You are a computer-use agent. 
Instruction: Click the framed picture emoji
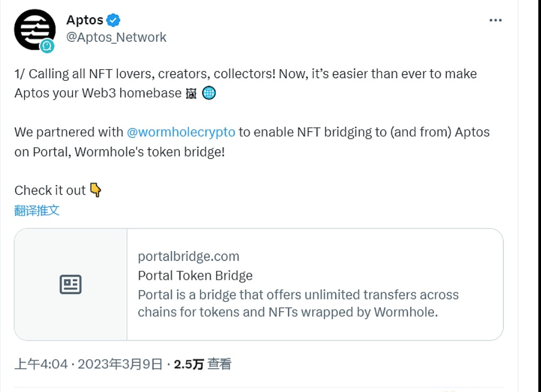(191, 93)
